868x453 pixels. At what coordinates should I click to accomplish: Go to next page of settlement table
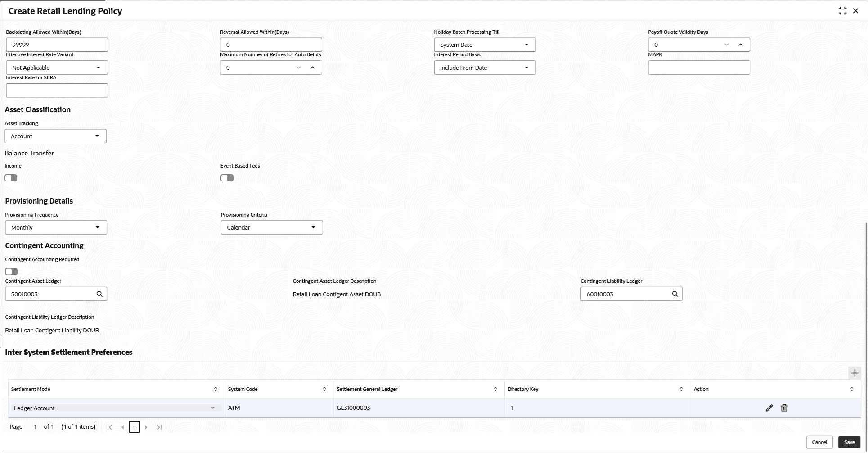(x=146, y=427)
